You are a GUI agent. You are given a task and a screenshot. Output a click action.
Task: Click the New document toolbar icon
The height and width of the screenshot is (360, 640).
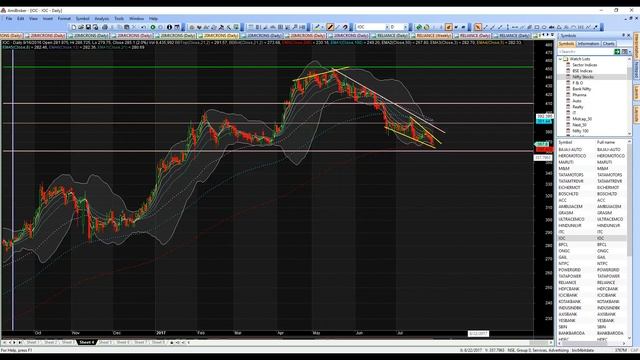[74, 27]
